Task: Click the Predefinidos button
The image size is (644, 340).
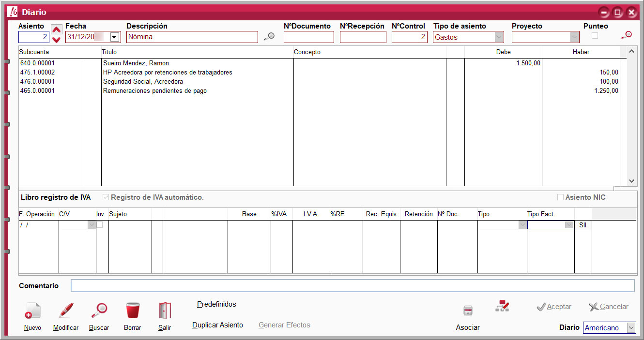Action: (x=216, y=304)
